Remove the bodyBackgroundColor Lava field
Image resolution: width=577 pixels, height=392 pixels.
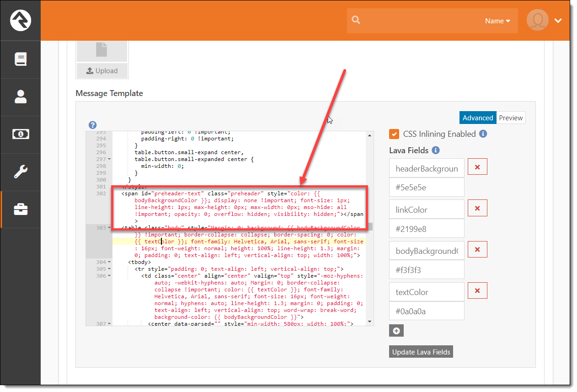[x=477, y=249]
